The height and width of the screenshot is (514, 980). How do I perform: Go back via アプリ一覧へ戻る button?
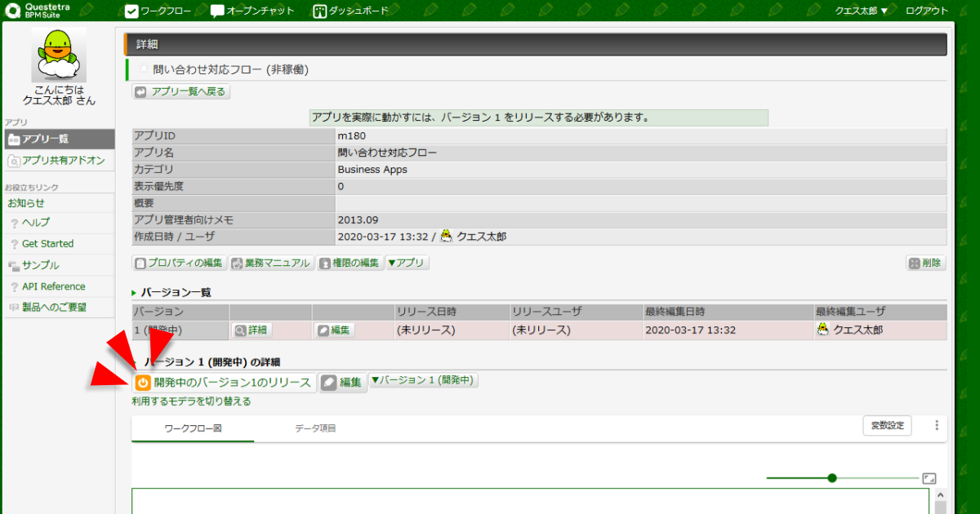pos(181,92)
